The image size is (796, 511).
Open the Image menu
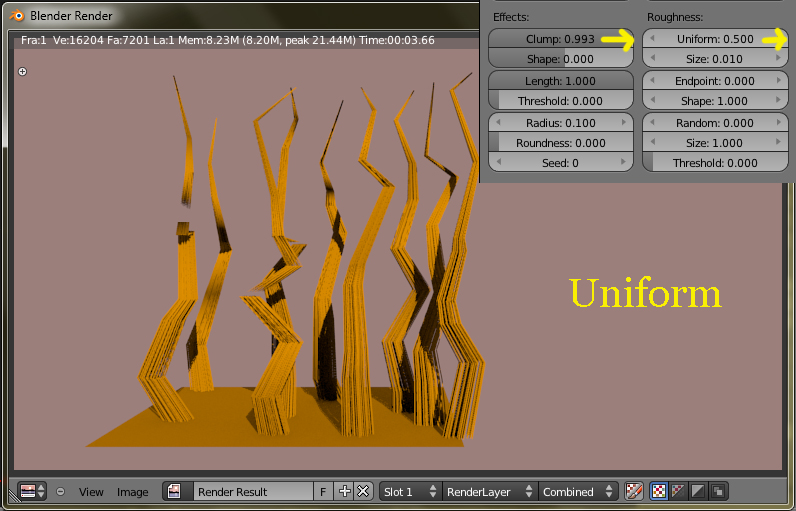click(x=132, y=492)
